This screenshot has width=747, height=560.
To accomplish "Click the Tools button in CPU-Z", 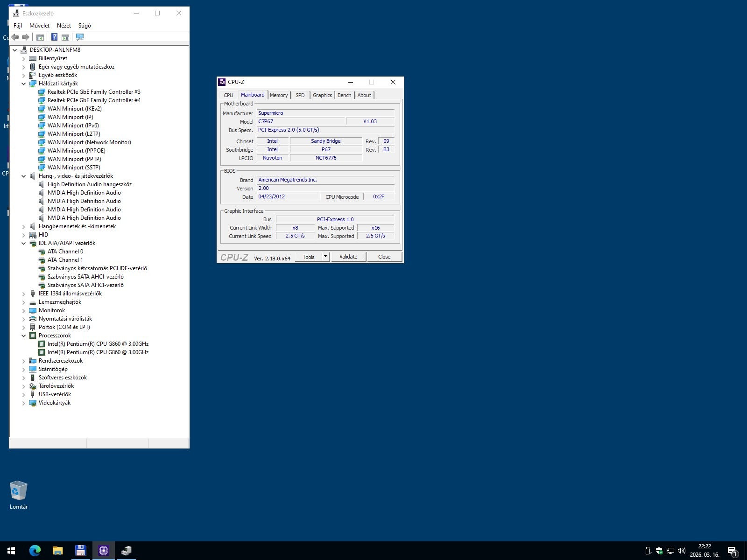I will click(x=309, y=257).
